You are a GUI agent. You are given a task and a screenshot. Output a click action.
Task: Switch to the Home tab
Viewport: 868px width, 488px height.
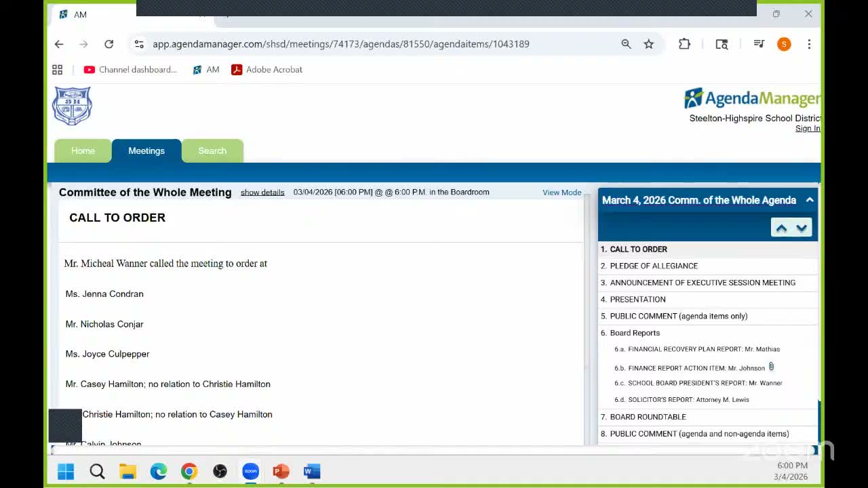click(x=83, y=150)
